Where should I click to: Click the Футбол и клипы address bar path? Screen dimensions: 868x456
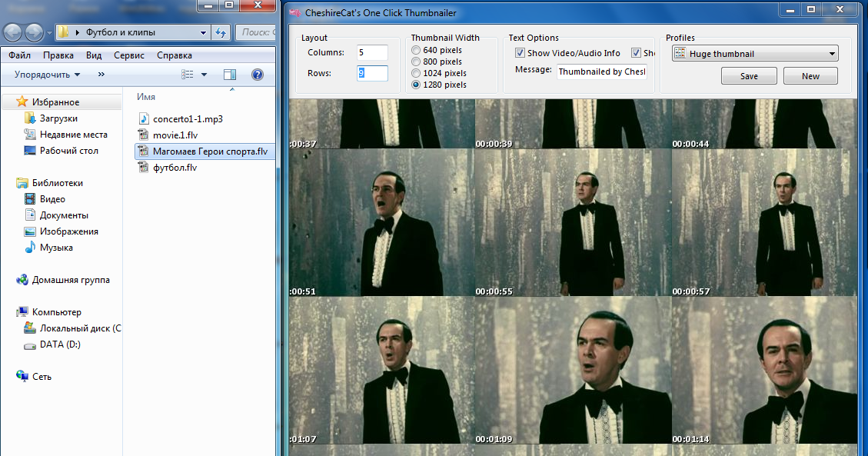pyautogui.click(x=120, y=32)
